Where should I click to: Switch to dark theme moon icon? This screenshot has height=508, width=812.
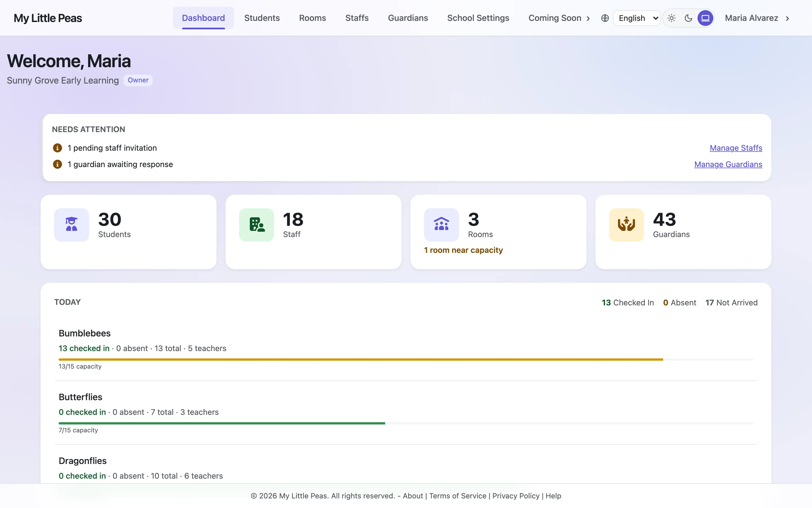(689, 18)
